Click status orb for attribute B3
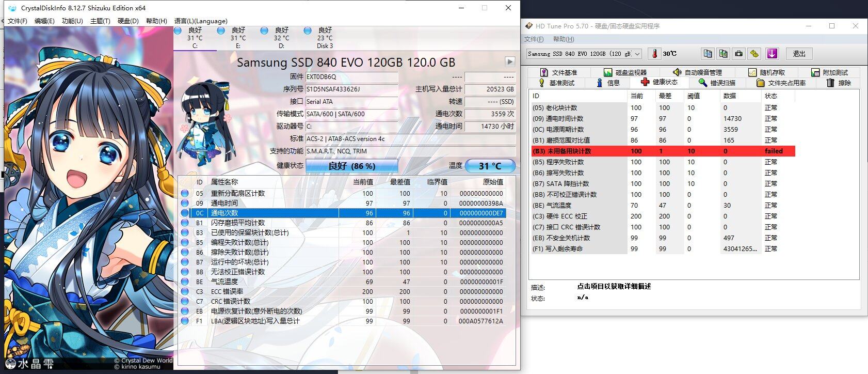The image size is (868, 374). [x=185, y=232]
